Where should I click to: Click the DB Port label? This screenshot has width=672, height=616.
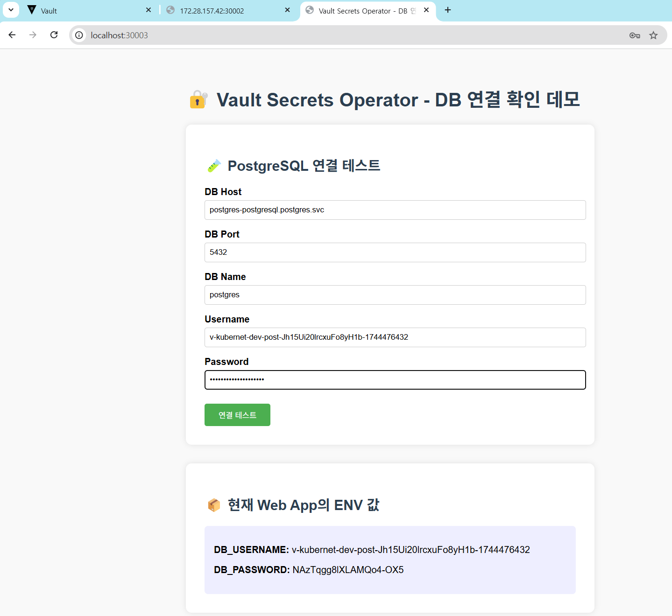tap(222, 234)
